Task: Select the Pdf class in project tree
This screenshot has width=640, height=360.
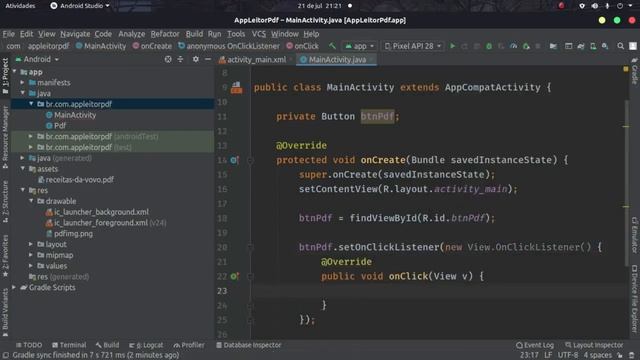Action: [x=60, y=126]
